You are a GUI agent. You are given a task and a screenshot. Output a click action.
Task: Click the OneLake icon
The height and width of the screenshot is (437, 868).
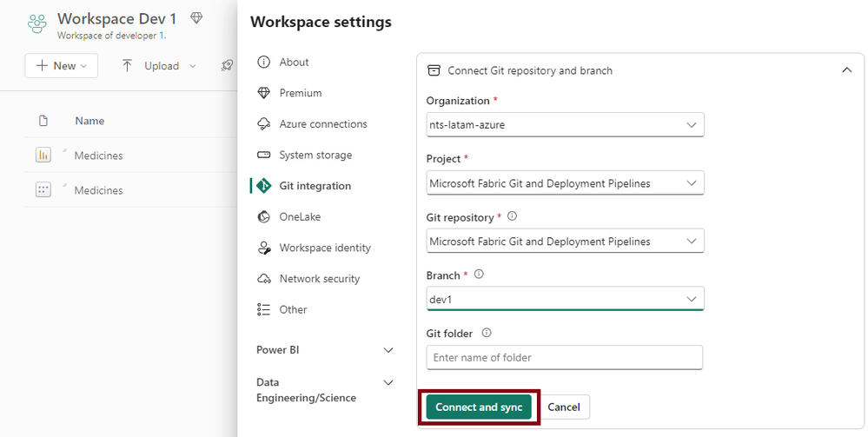click(264, 216)
